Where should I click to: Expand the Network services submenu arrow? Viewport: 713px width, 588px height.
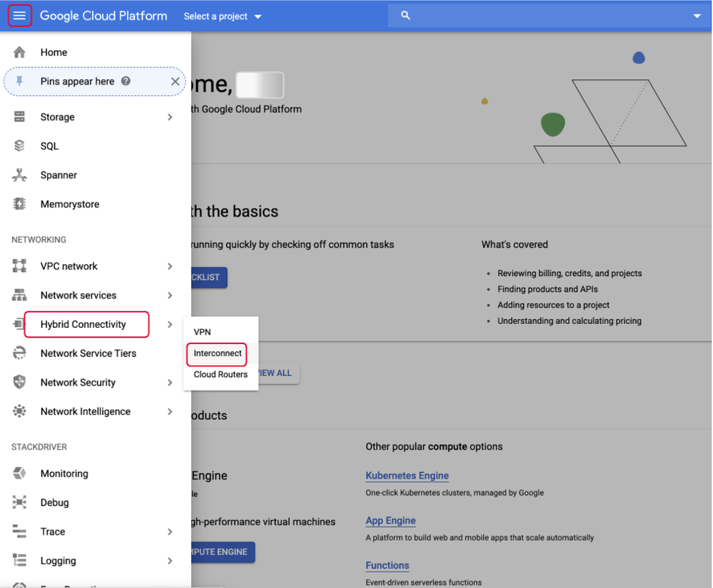(169, 295)
